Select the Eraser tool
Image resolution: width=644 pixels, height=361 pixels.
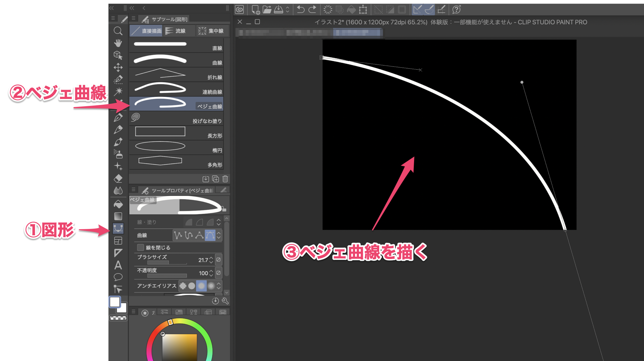click(118, 178)
